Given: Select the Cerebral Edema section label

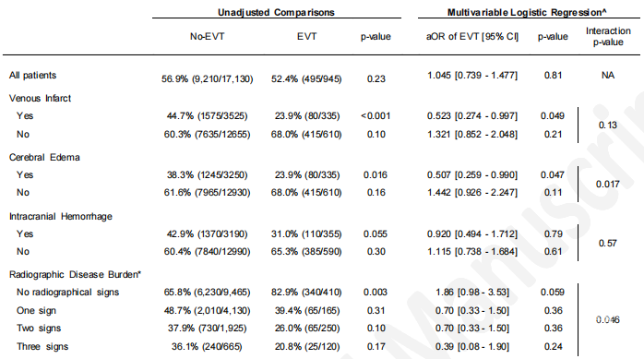Looking at the screenshot, I should click(44, 157).
